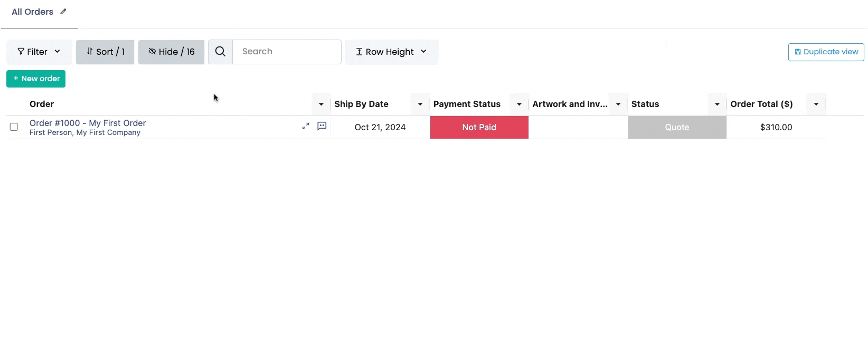Click the pencil icon beside All Orders
This screenshot has width=868, height=339.
coord(63,12)
